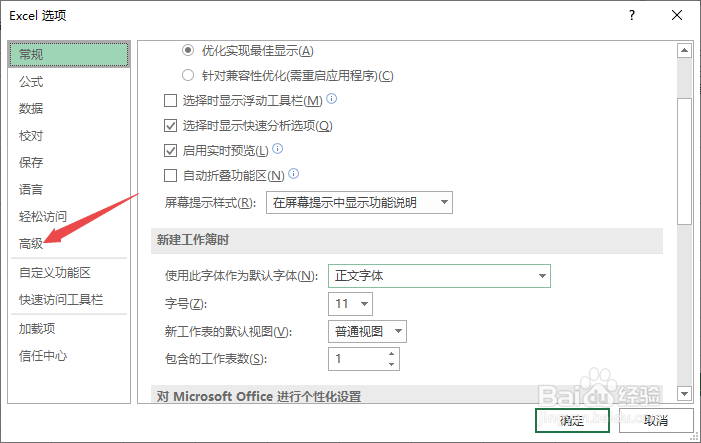
Task: Switch to 公式 options category
Action: [31, 82]
